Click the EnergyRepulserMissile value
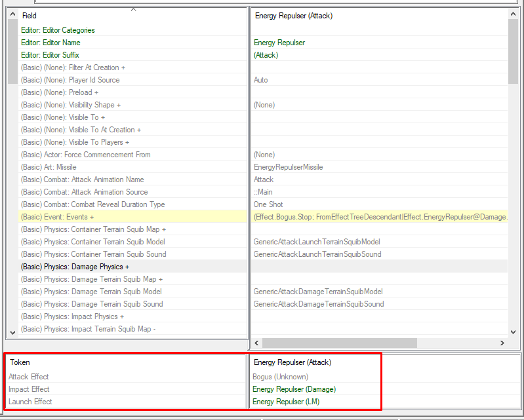 coord(288,167)
